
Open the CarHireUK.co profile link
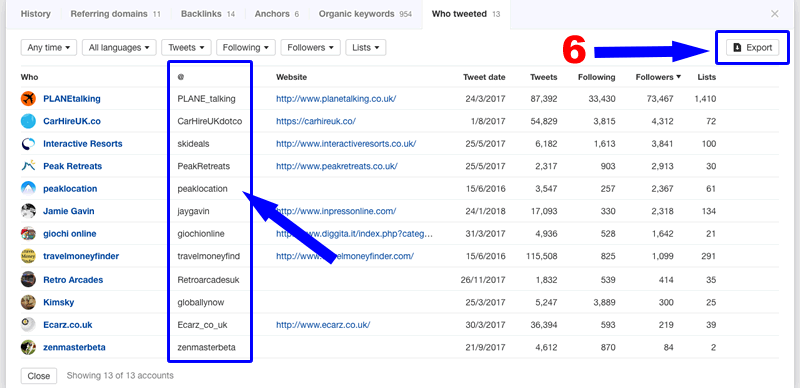click(x=72, y=121)
